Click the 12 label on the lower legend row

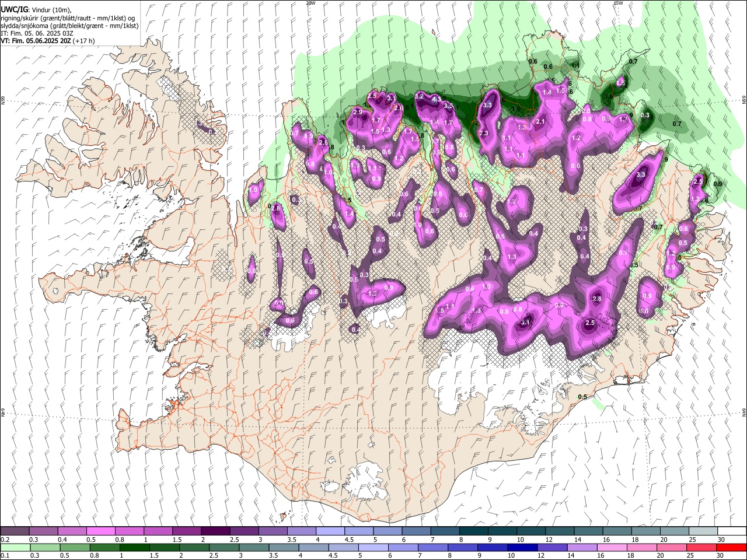[x=541, y=556]
